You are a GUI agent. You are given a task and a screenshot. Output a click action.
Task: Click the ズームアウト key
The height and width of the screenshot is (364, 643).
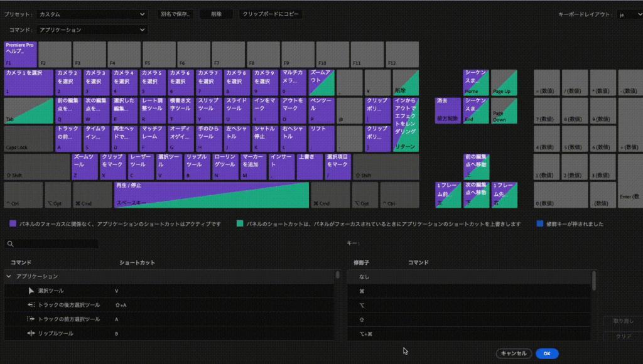[321, 82]
